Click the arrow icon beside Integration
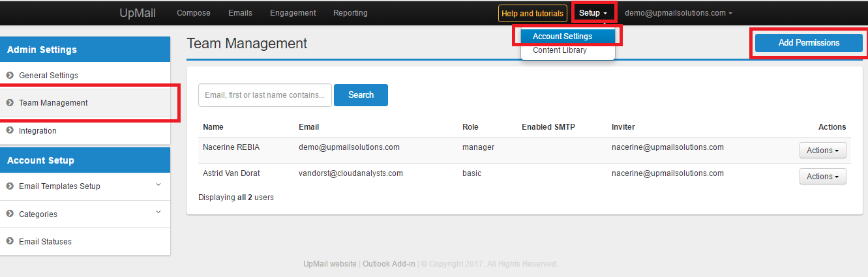Image resolution: width=868 pixels, height=277 pixels. pyautogui.click(x=10, y=131)
